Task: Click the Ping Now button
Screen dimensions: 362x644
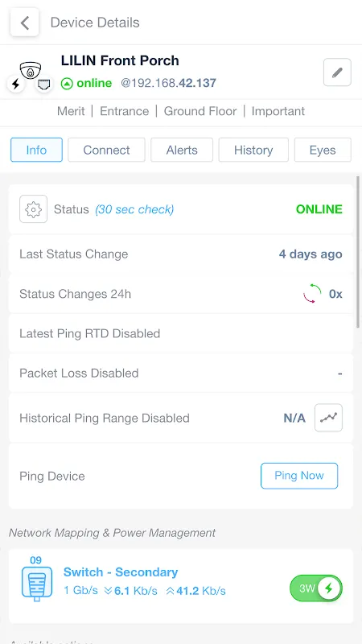Action: (x=299, y=476)
